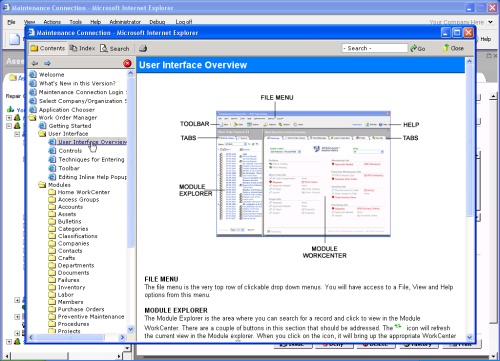
Task: Click scroll-down arrow of contents tree
Action: pyautogui.click(x=131, y=329)
